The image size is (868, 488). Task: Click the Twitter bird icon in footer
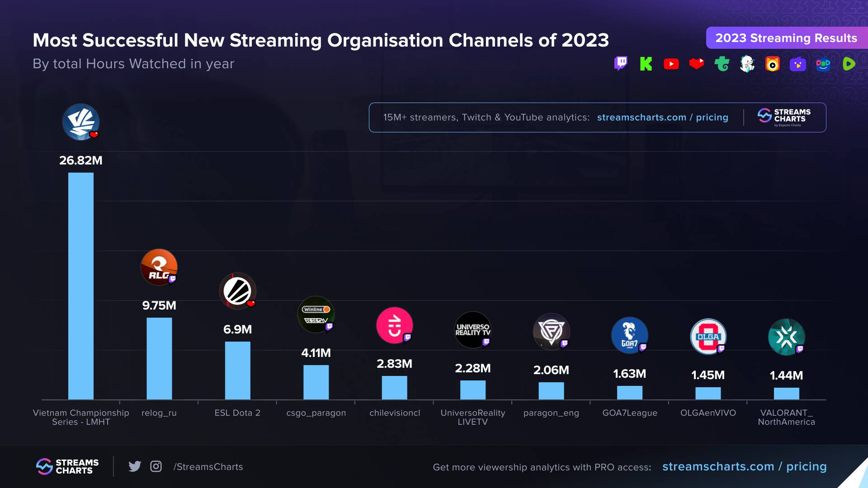pyautogui.click(x=135, y=466)
